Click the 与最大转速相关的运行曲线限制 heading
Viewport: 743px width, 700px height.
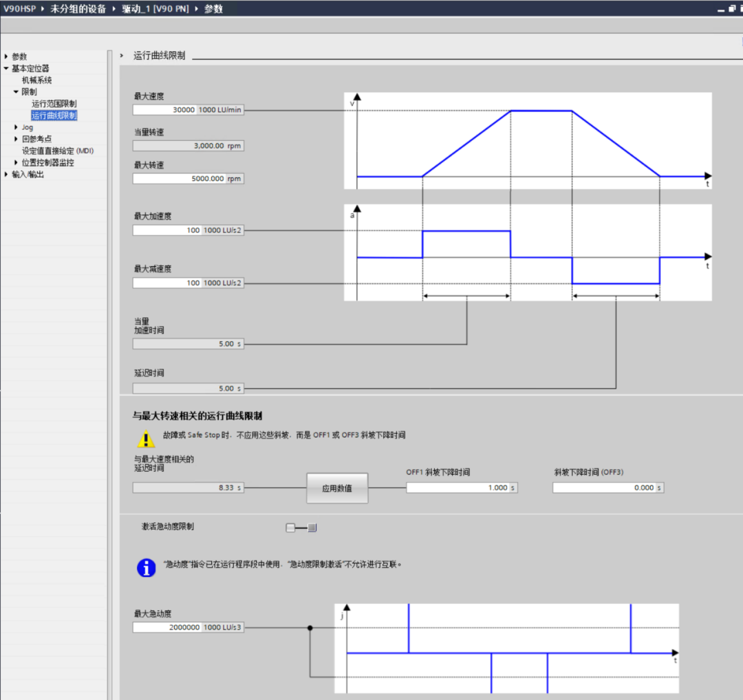pos(197,416)
